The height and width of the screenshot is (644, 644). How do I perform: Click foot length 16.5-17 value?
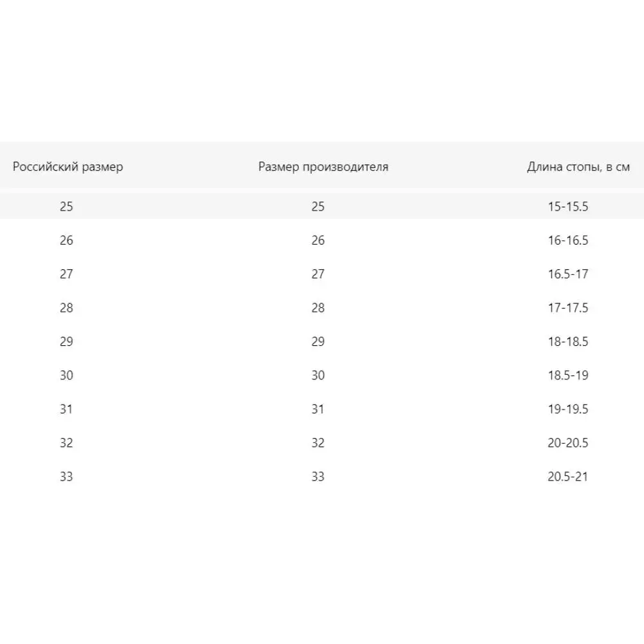pyautogui.click(x=569, y=274)
